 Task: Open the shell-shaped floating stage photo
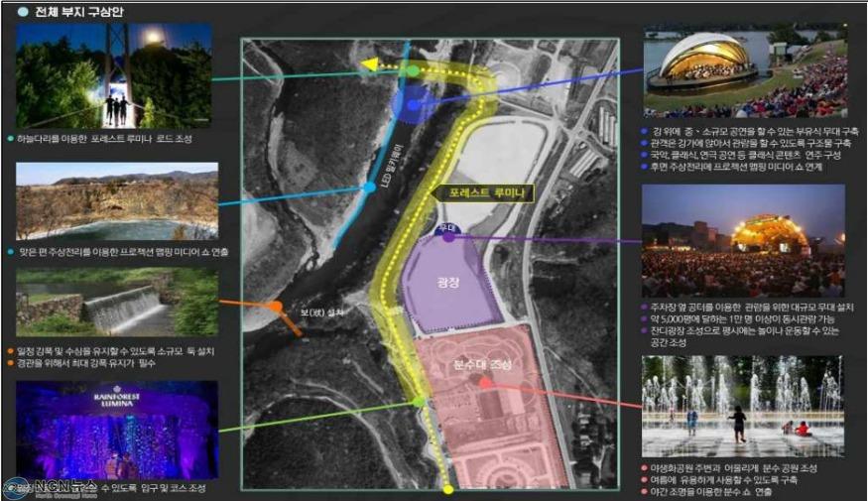pyautogui.click(x=745, y=70)
